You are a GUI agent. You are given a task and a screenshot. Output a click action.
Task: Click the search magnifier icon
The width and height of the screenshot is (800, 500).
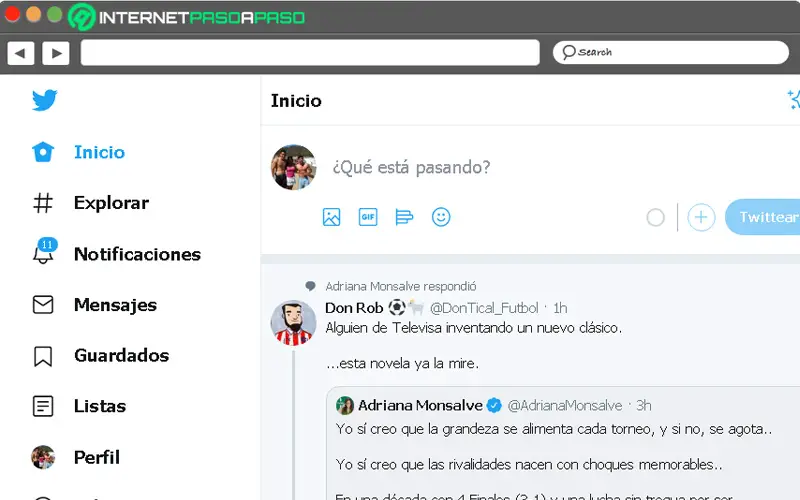pos(569,52)
